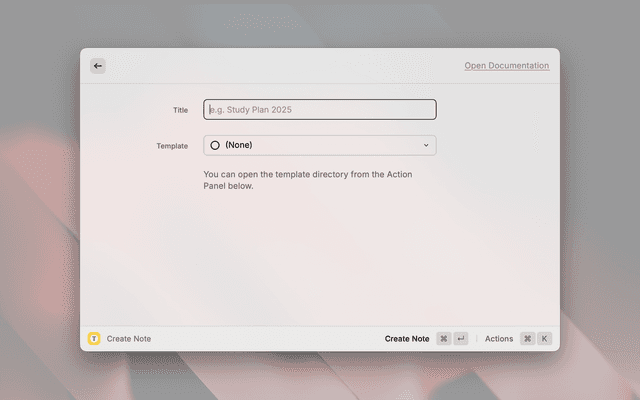Click the back arrow button
This screenshot has width=640, height=400.
(98, 66)
